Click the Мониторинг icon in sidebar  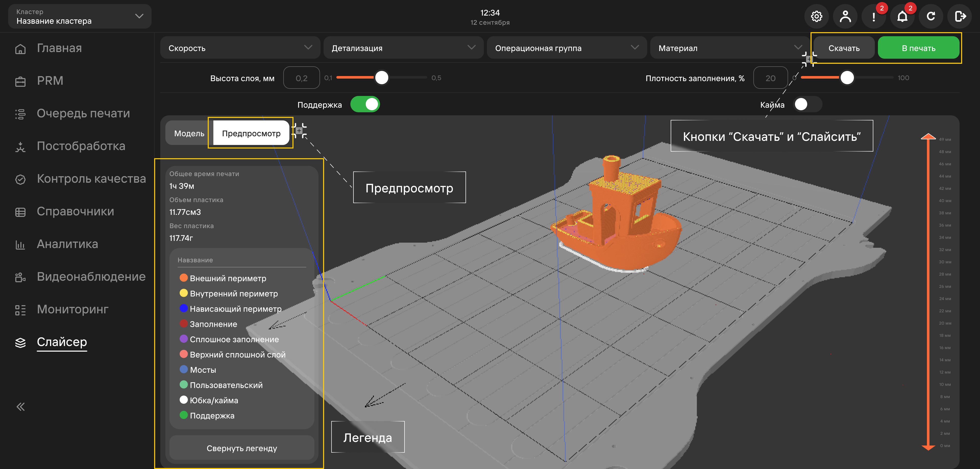pos(20,310)
